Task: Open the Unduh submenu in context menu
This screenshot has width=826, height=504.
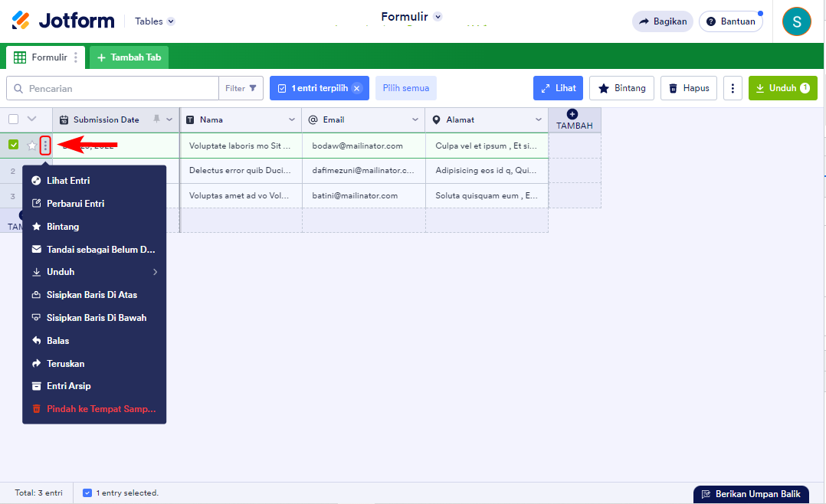Action: click(x=94, y=272)
